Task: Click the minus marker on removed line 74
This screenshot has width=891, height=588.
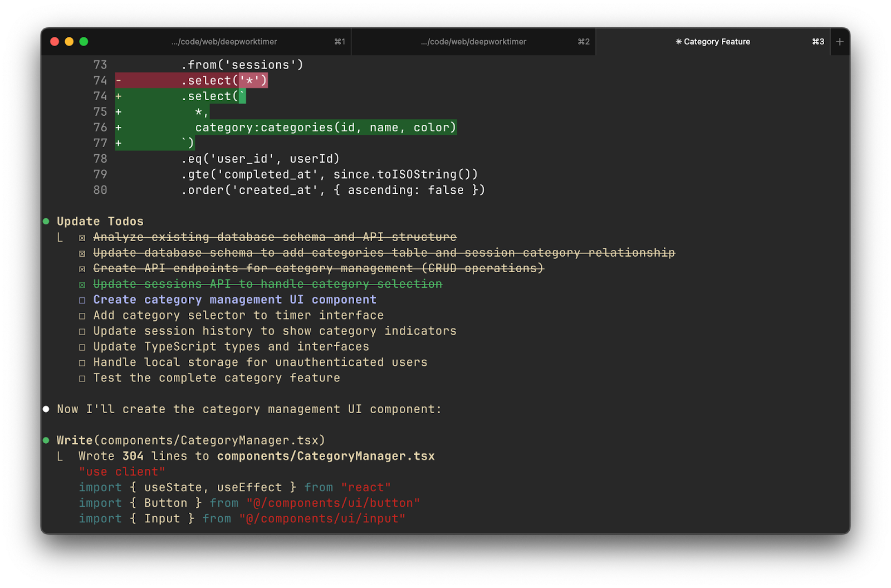Action: pos(119,81)
